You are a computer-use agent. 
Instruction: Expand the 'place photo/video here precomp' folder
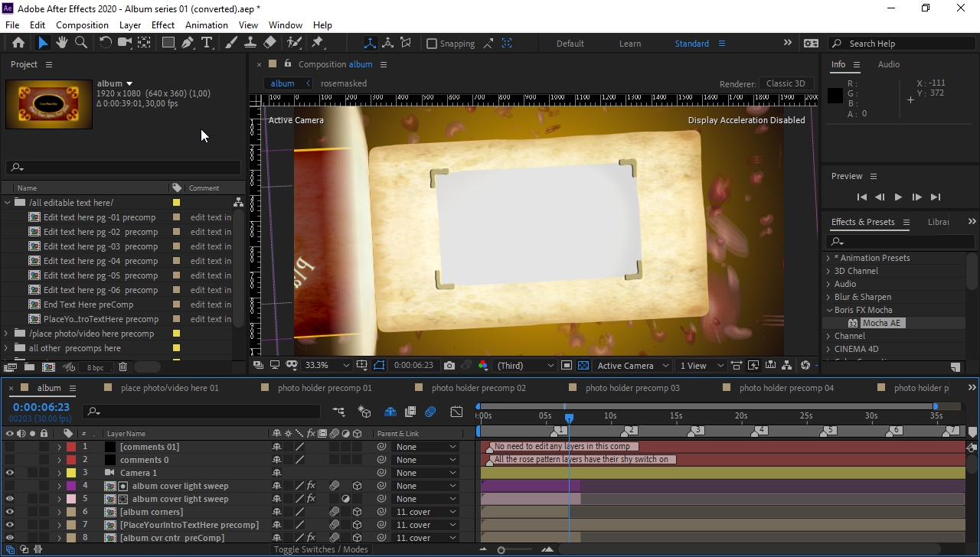(x=7, y=334)
